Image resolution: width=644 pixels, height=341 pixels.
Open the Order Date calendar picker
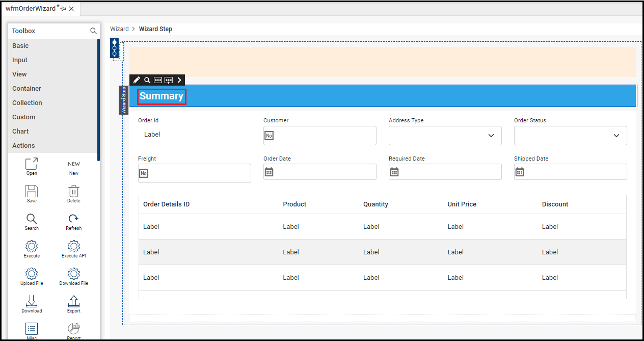pos(269,172)
